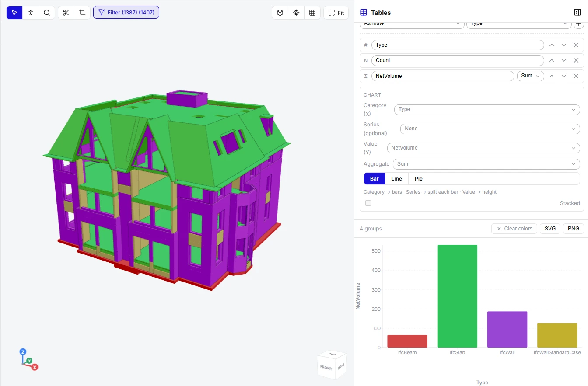588x386 pixels.
Task: Open the magnifier search tool
Action: click(x=47, y=13)
